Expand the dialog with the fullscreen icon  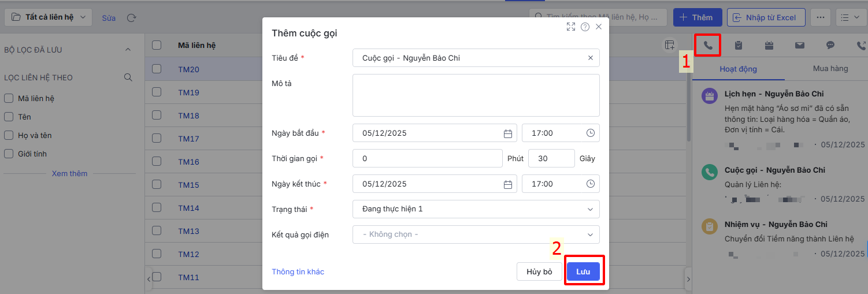coord(571,27)
